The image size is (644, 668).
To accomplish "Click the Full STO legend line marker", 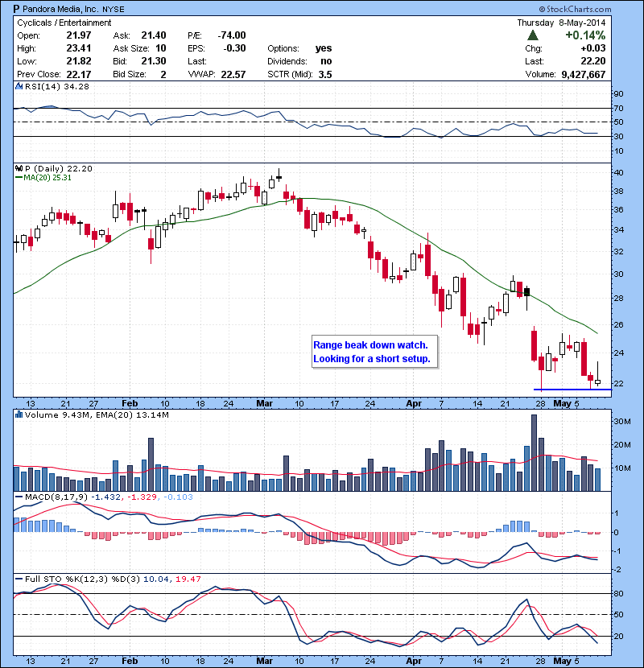I will [19, 579].
